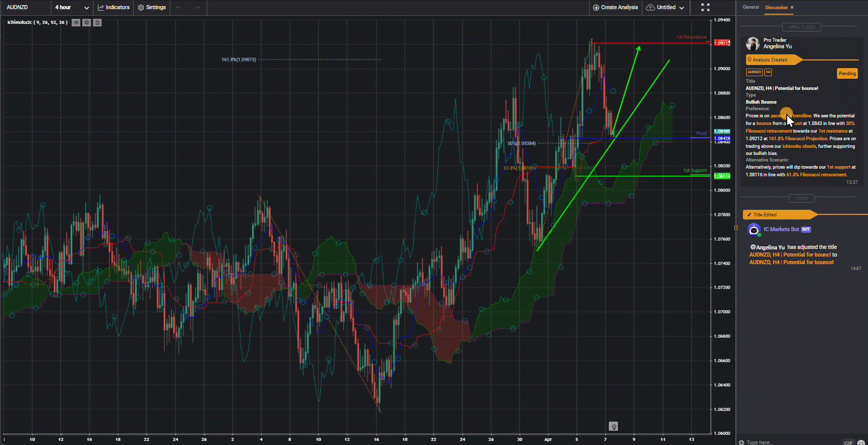Click the TODAY date divider
The width and height of the screenshot is (868, 445).
pos(801,198)
